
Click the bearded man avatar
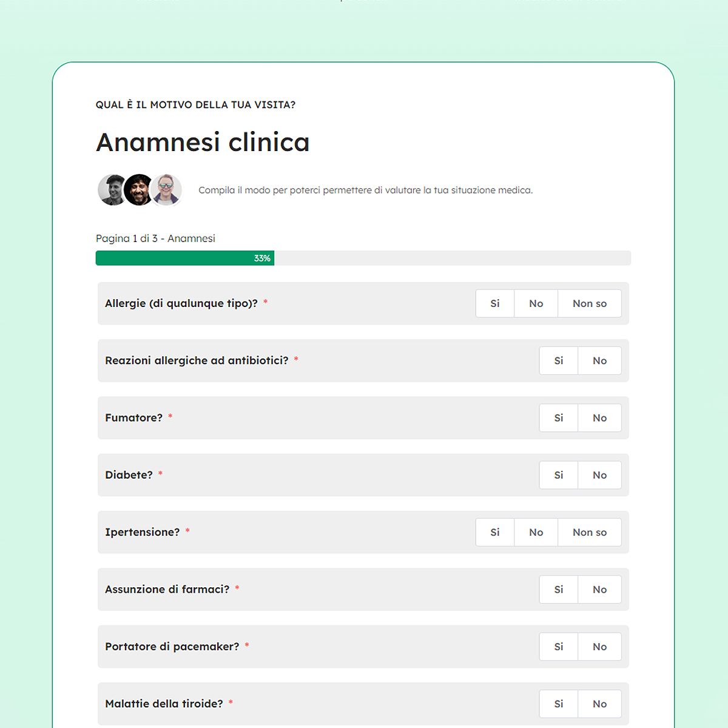(x=139, y=190)
